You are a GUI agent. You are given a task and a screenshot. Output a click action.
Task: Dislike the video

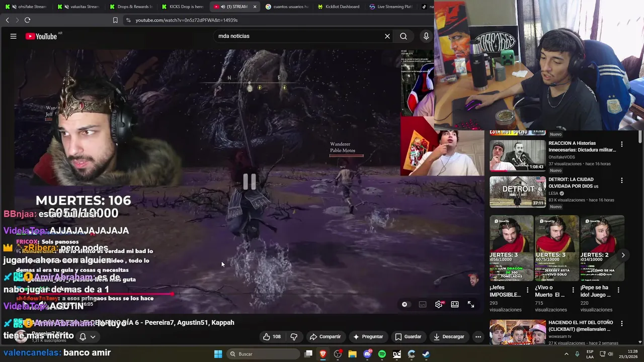point(294,336)
